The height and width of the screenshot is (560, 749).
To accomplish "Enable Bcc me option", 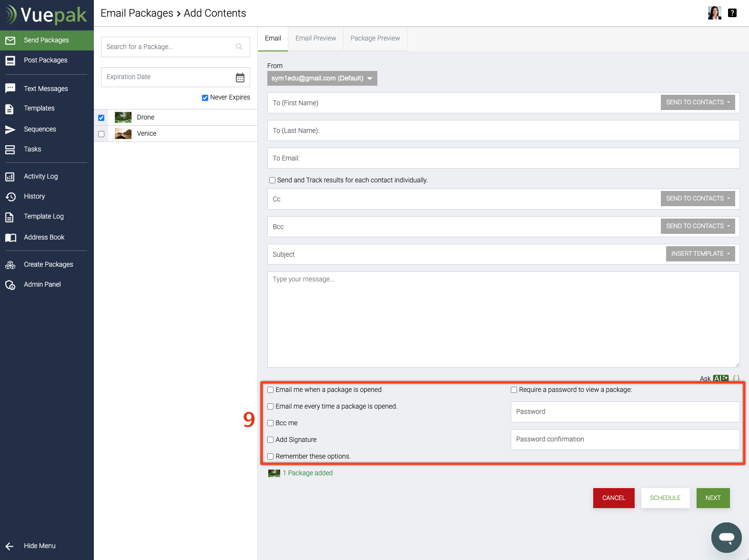I will coord(271,423).
